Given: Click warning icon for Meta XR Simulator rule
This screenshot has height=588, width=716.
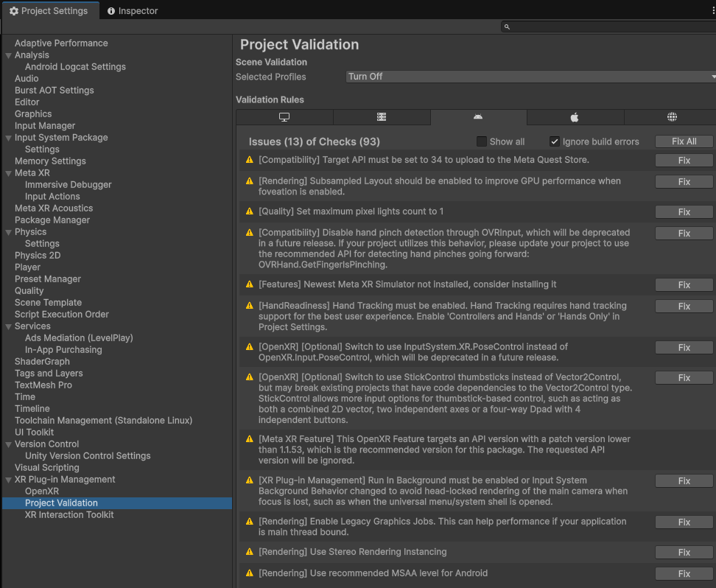Looking at the screenshot, I should pyautogui.click(x=249, y=284).
